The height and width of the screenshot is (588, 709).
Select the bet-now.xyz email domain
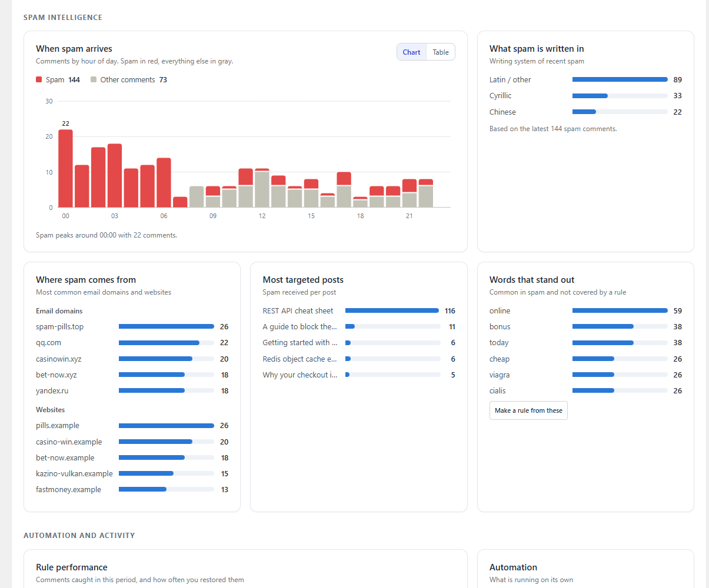click(x=132, y=375)
